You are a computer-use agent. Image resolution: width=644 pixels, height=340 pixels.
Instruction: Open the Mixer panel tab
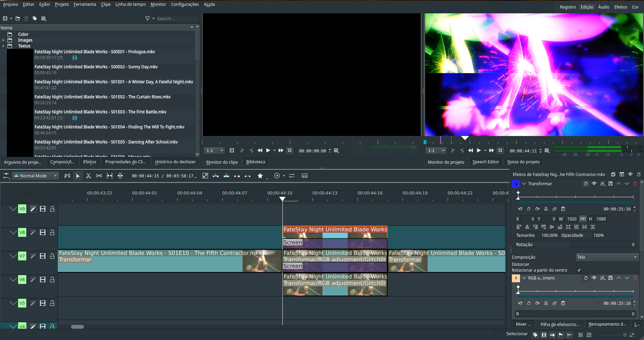523,324
